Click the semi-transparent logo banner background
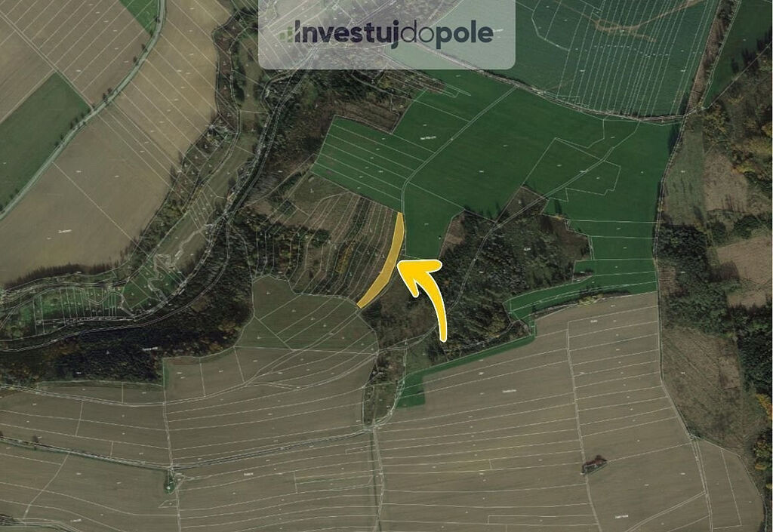 [387, 33]
